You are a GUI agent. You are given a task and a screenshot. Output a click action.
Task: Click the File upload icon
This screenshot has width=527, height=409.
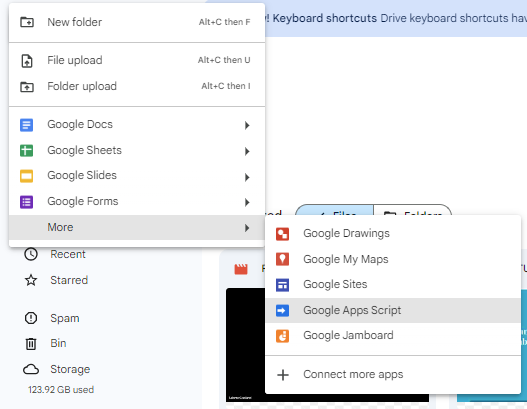point(27,61)
